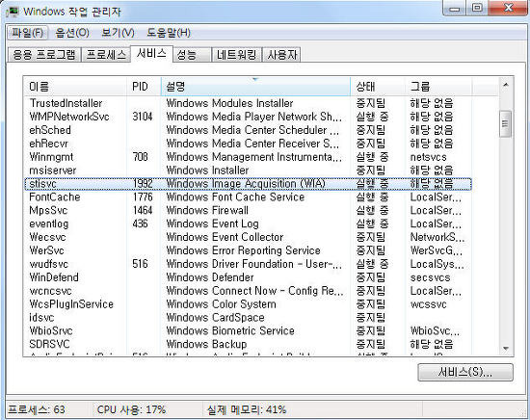Screen dimensions: 530x420
Task: Select the MpsSvc service row
Action: click(x=248, y=210)
